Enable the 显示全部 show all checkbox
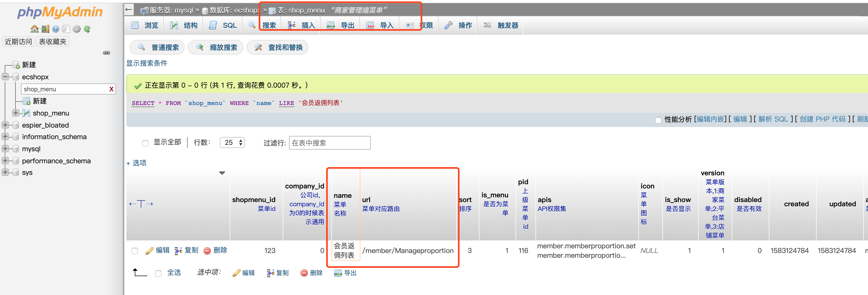This screenshot has width=868, height=295. 145,143
